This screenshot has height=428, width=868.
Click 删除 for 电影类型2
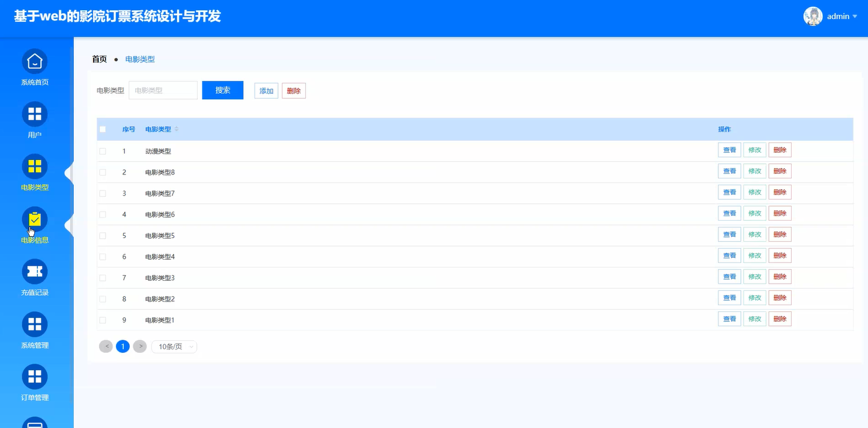pyautogui.click(x=780, y=298)
